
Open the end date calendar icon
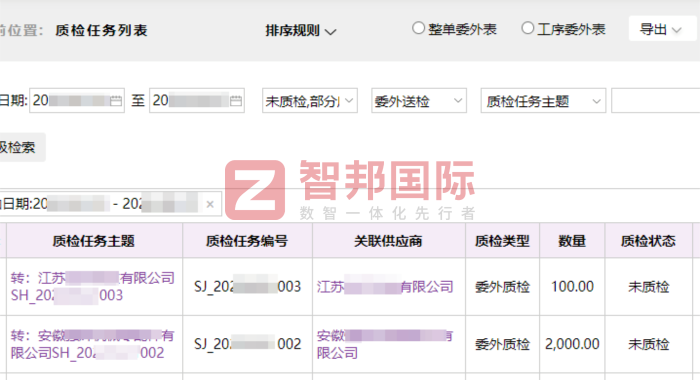pyautogui.click(x=236, y=101)
